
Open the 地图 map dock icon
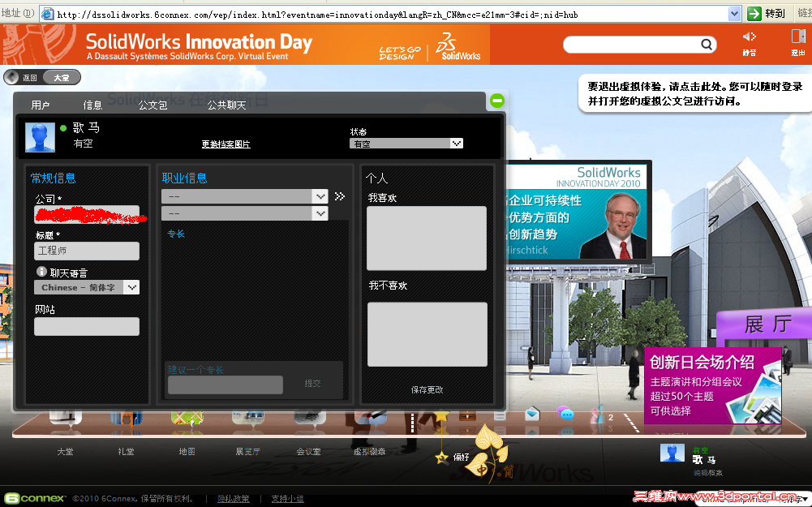pyautogui.click(x=187, y=418)
